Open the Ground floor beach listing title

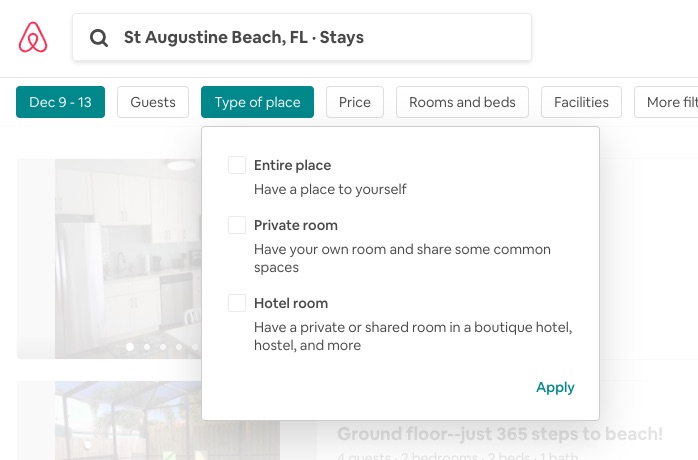500,434
